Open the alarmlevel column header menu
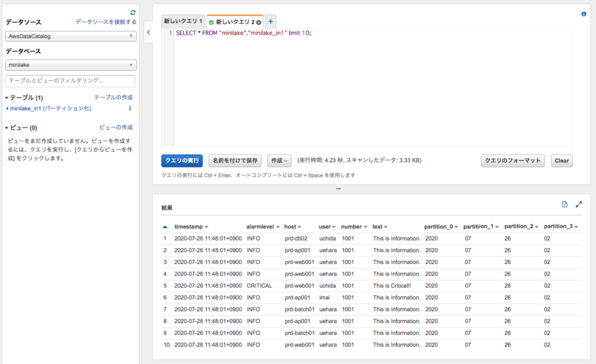The image size is (596, 364). coord(278,227)
